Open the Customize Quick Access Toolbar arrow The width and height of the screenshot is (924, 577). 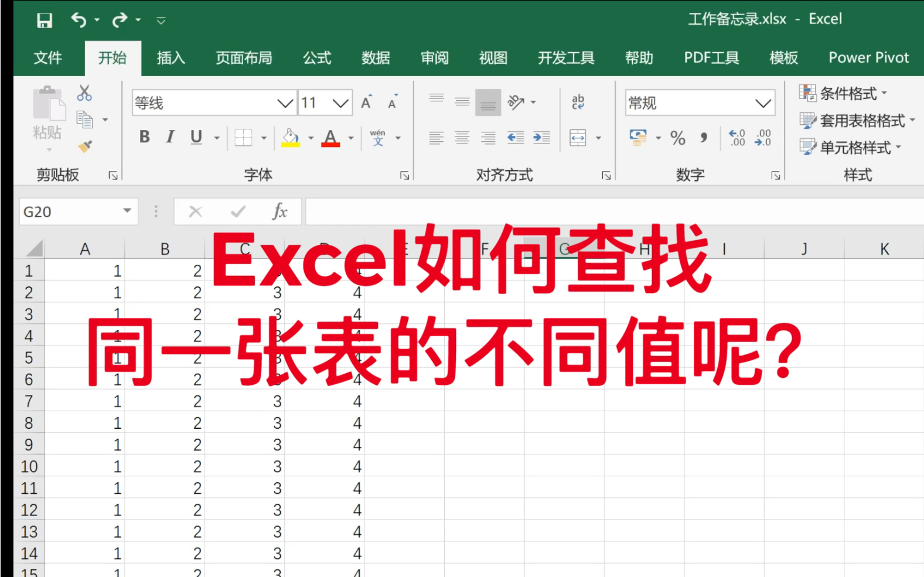(x=161, y=21)
